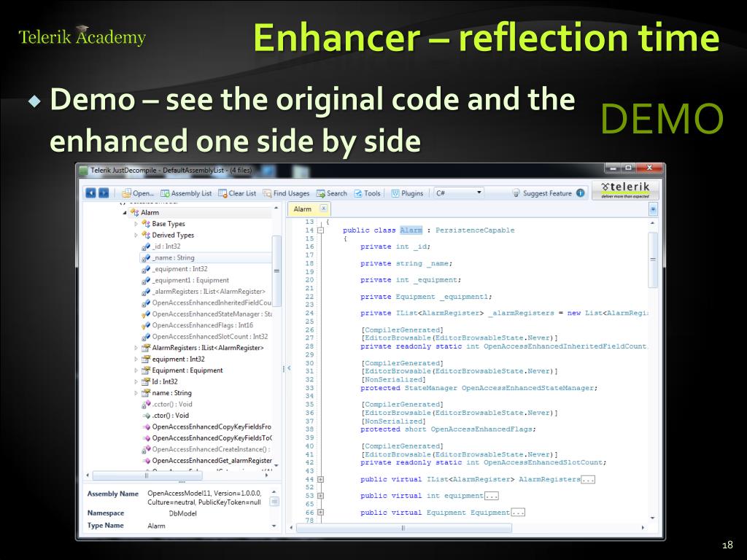Expand the folded code at line 53
747x560 pixels.
click(321, 496)
